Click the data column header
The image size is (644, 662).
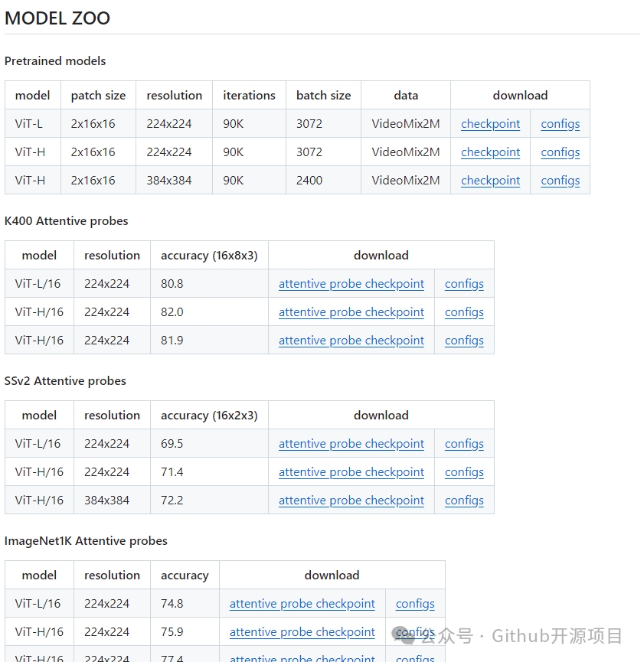406,96
